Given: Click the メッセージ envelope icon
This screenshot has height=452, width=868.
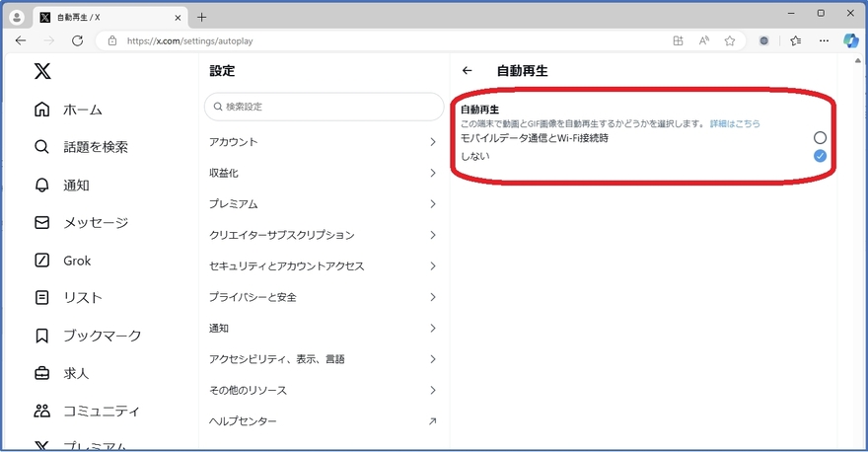Looking at the screenshot, I should click(42, 222).
